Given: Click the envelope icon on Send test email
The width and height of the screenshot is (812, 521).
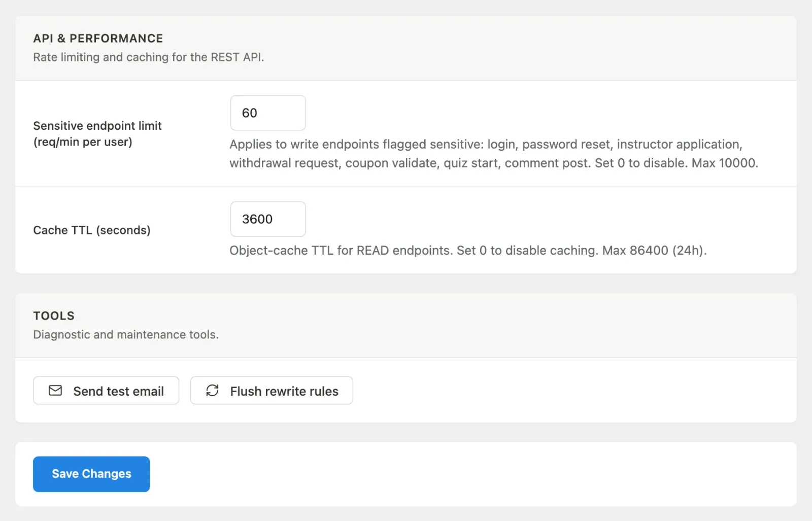Looking at the screenshot, I should pos(55,390).
